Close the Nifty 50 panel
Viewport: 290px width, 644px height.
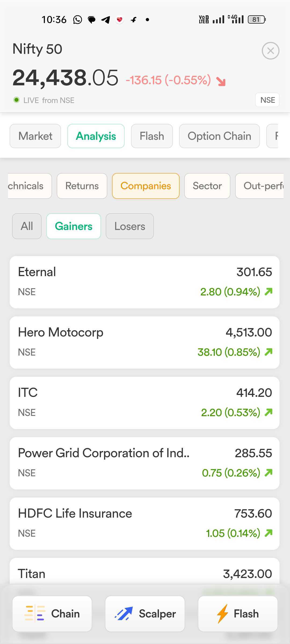270,51
